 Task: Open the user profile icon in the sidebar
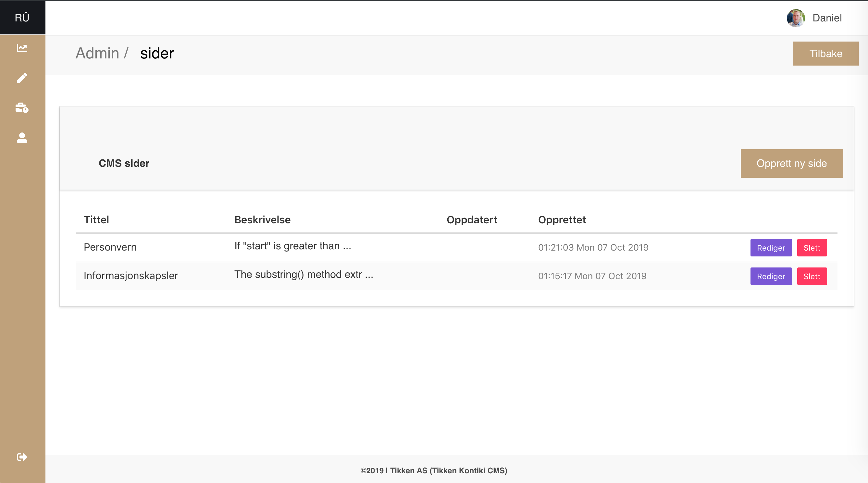22,138
